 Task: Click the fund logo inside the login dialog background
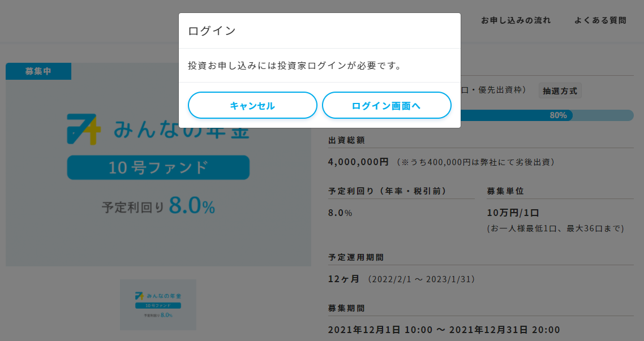click(x=158, y=128)
